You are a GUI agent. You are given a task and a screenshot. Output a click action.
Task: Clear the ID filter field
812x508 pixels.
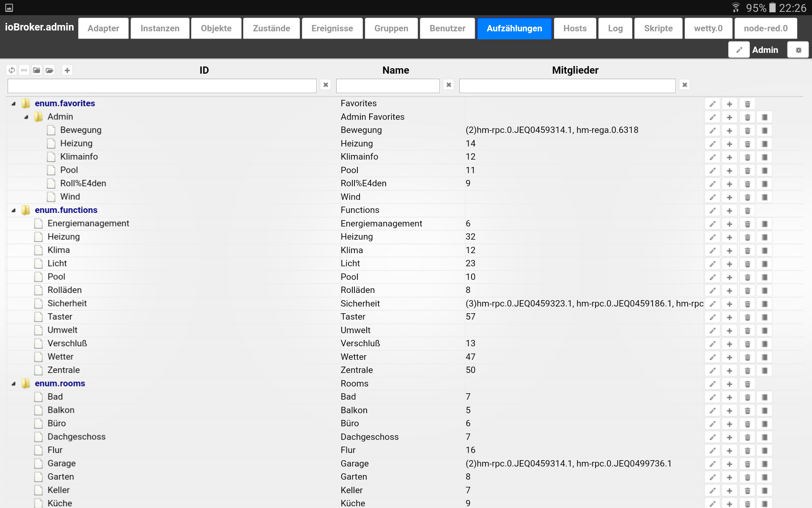pyautogui.click(x=326, y=85)
